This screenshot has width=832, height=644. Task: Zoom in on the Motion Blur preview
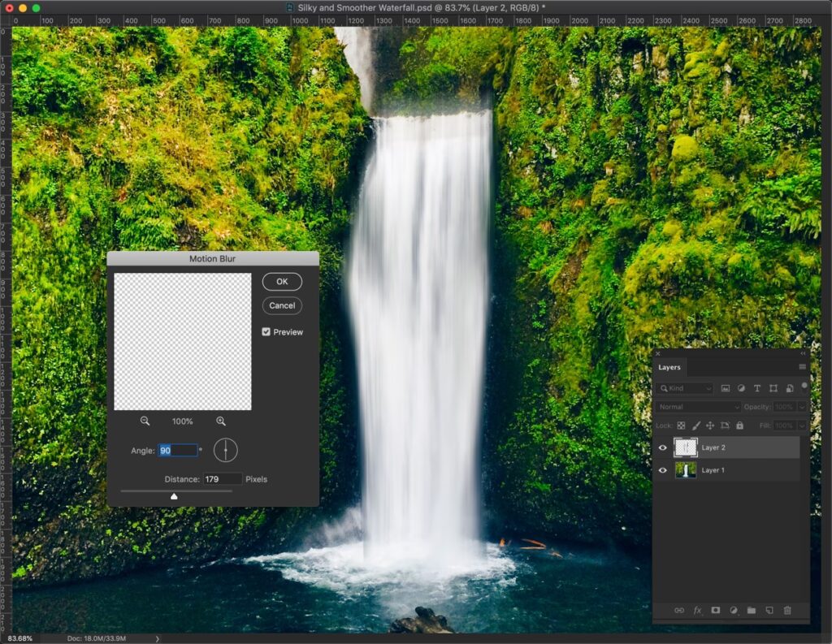pyautogui.click(x=220, y=421)
